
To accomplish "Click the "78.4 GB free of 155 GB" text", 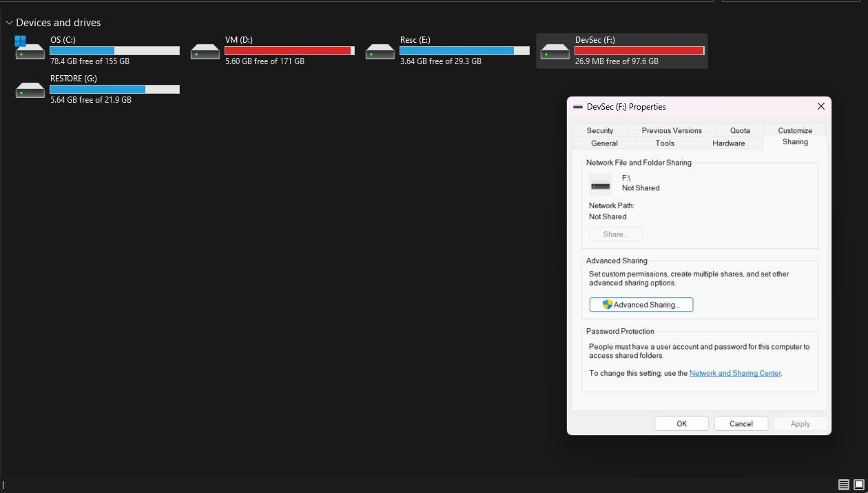I will [x=90, y=61].
